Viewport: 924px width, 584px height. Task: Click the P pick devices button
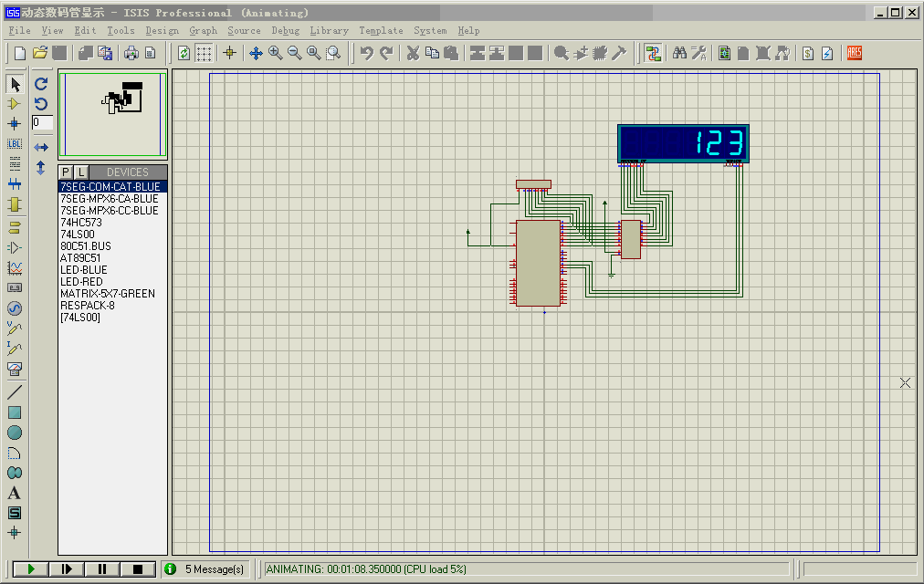coord(66,172)
